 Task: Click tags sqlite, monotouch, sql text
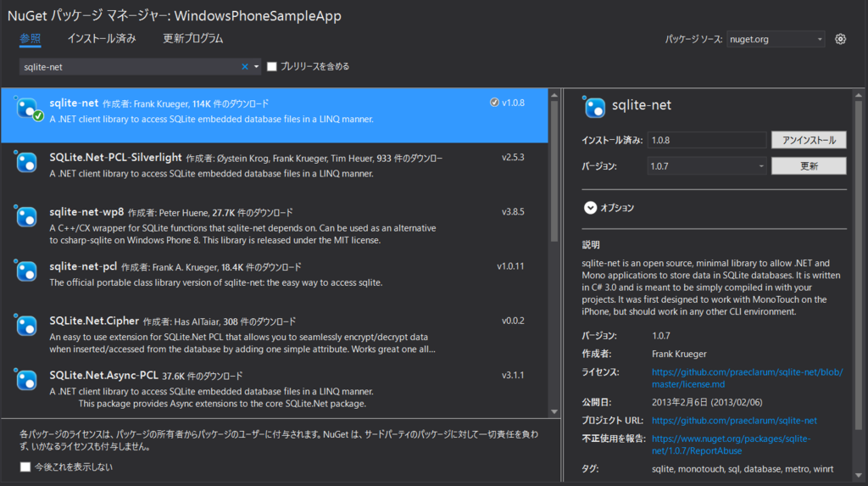(743, 469)
